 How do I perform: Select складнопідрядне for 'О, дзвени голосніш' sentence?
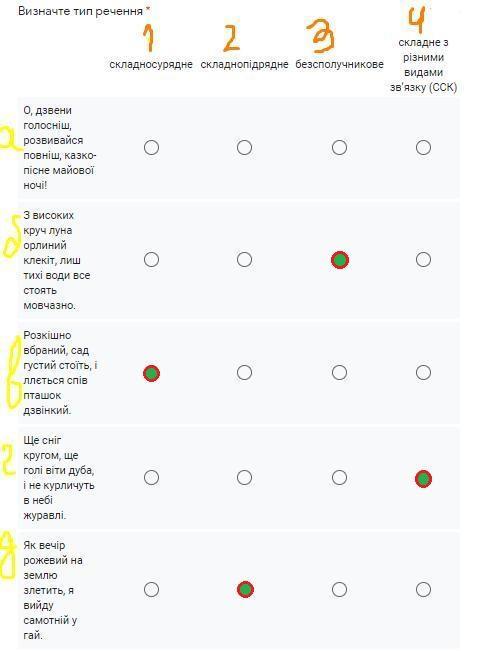point(244,147)
